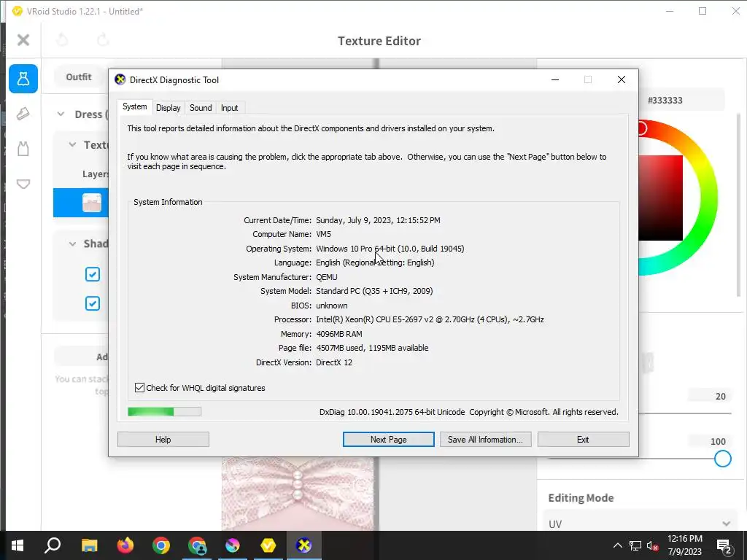Screen dimensions: 747x560
Task: Show hidden tray icons chevron
Action: (x=617, y=545)
